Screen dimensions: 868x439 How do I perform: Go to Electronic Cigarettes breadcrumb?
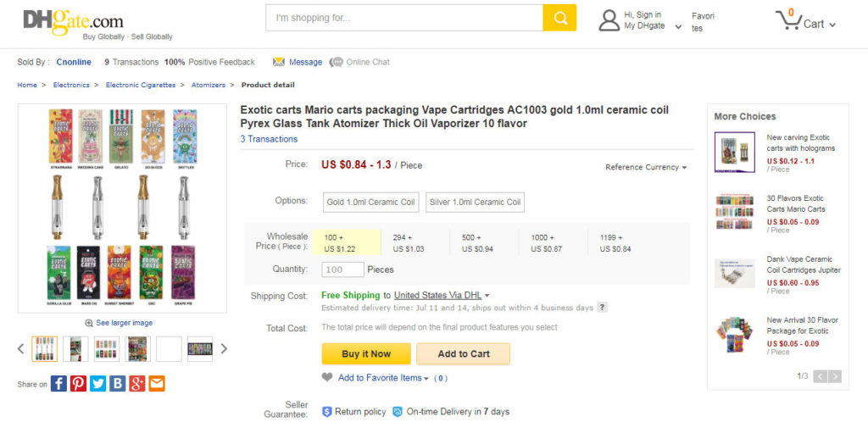click(141, 86)
